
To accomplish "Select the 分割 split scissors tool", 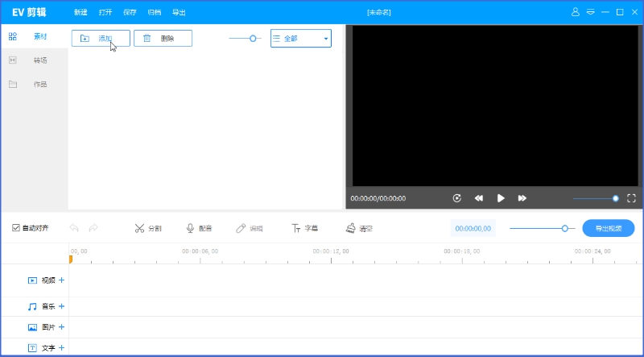I will 148,228.
